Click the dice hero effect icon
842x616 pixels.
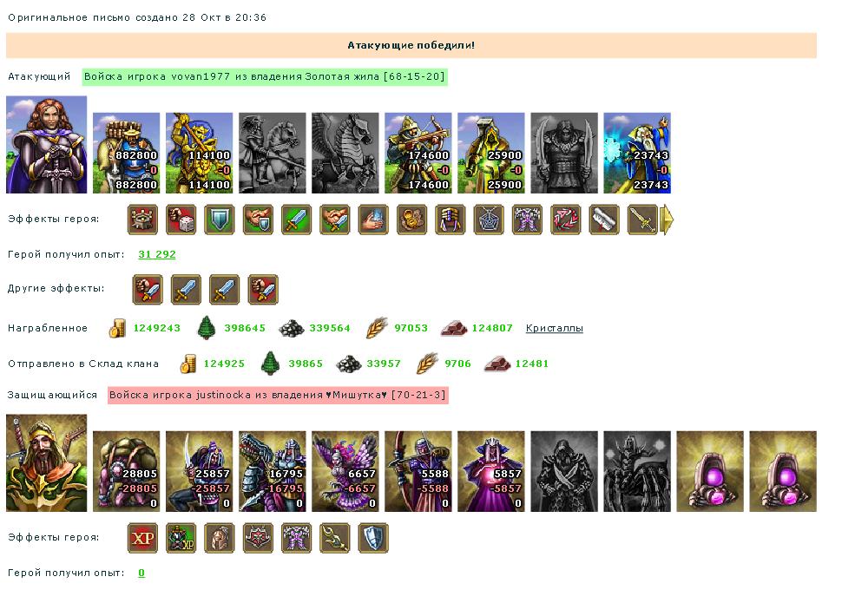(181, 220)
